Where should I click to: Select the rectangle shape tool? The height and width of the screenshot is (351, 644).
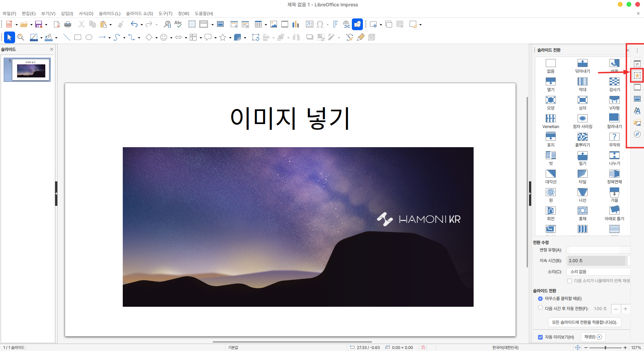(x=78, y=37)
